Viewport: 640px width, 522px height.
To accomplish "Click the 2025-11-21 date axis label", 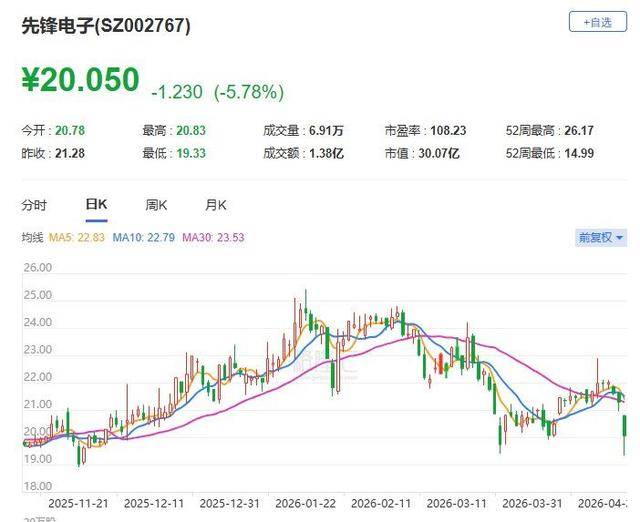I will [78, 503].
